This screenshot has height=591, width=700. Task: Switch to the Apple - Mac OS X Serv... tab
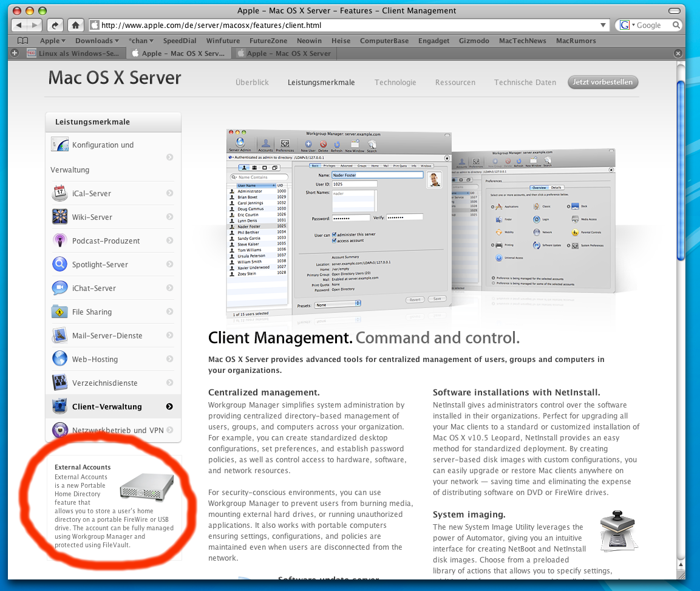[178, 53]
